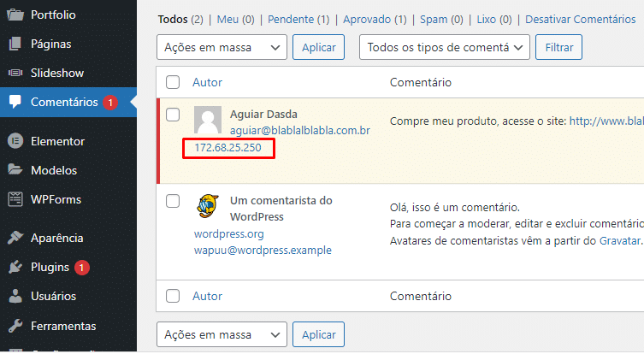This screenshot has height=354, width=644.
Task: Open the bottom Ações em massa dropdown
Action: coord(222,334)
